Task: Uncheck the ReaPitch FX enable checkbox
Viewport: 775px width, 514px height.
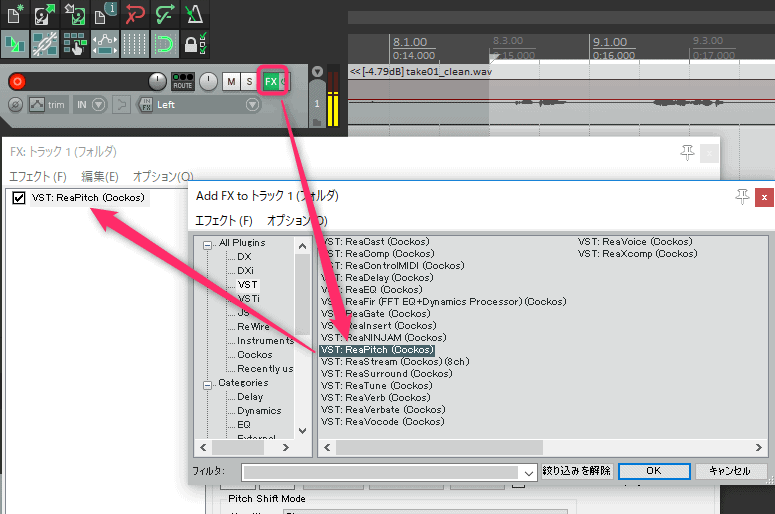Action: pos(18,198)
